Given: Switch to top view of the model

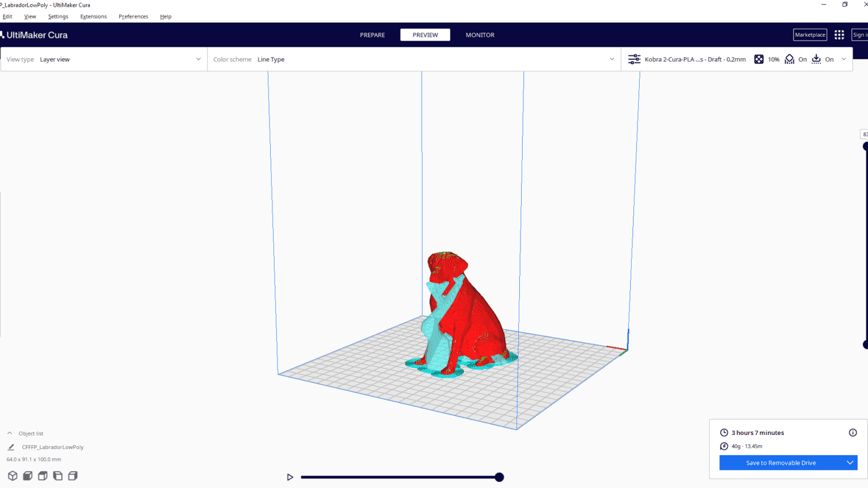Looking at the screenshot, I should 42,476.
